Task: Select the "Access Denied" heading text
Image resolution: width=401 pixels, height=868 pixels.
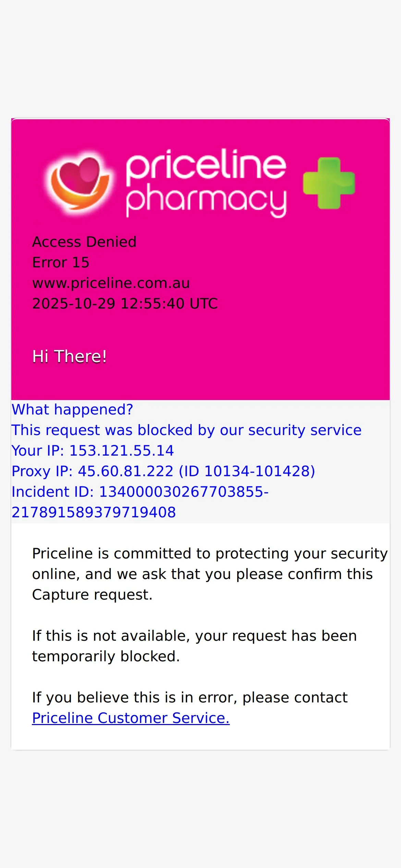Action: (x=84, y=242)
